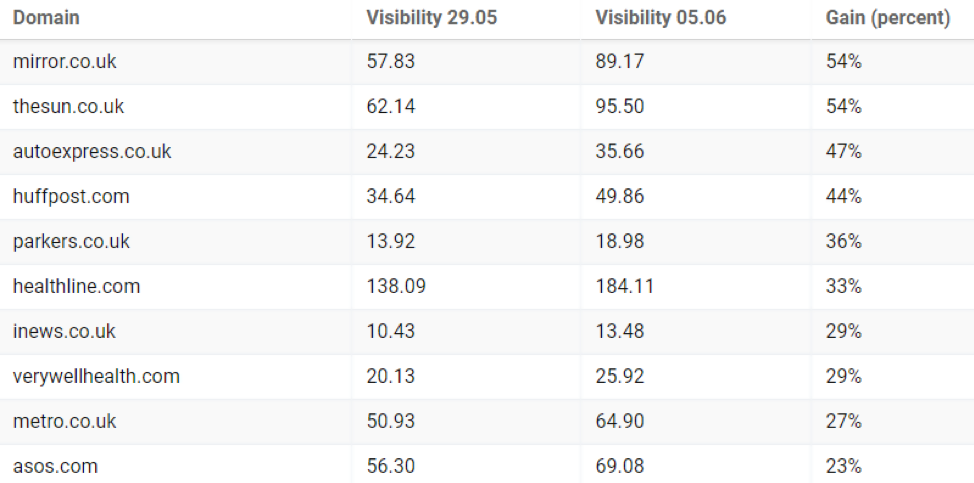
Task: Select the thesun.co.uk domain
Action: point(68,107)
